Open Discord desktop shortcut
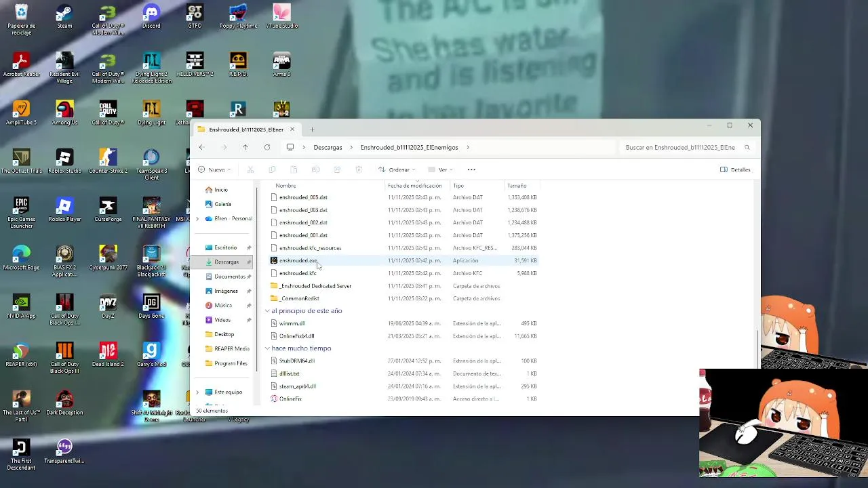This screenshot has height=488, width=868. click(151, 17)
